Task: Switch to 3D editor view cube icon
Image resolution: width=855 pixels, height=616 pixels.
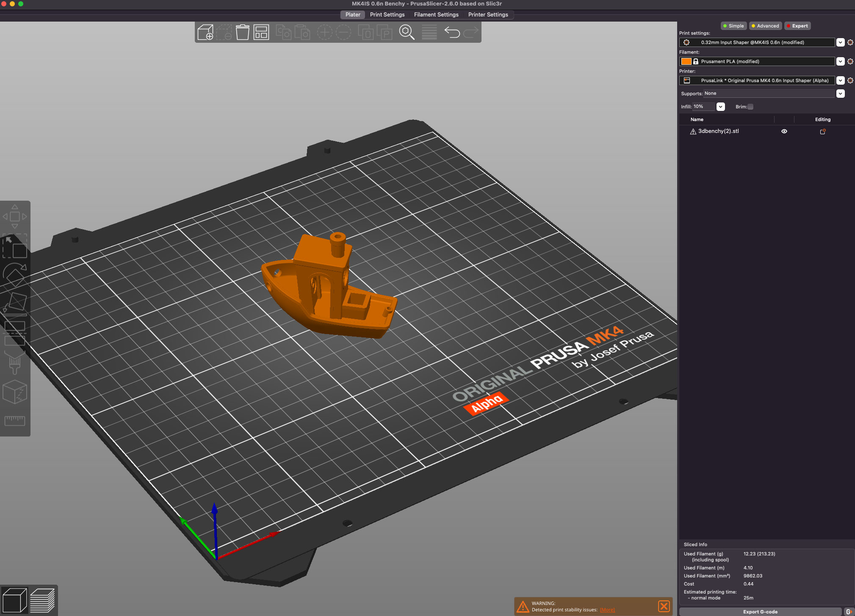Action: pos(15,600)
